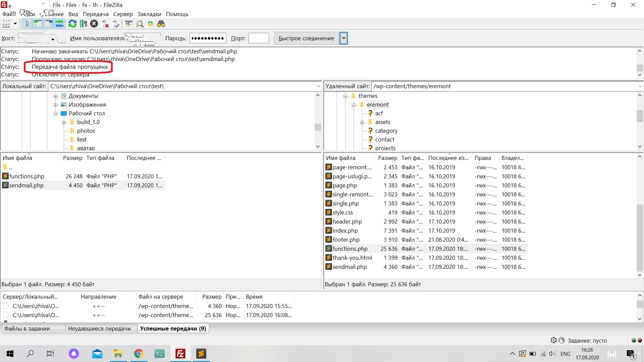Expand the Документы tree node

(x=56, y=96)
